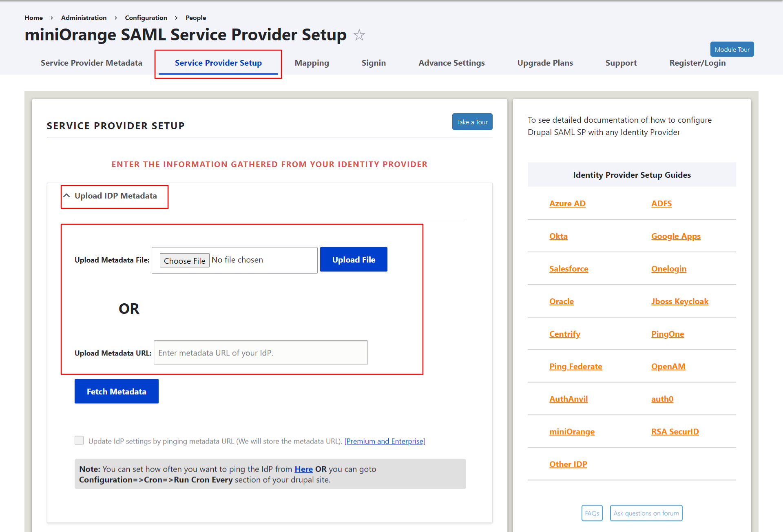Open the Oracle setup guide
Image resolution: width=783 pixels, height=532 pixels.
click(x=562, y=301)
